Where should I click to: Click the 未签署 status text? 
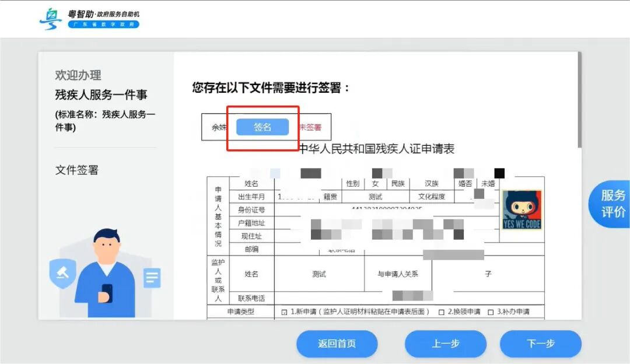click(310, 127)
